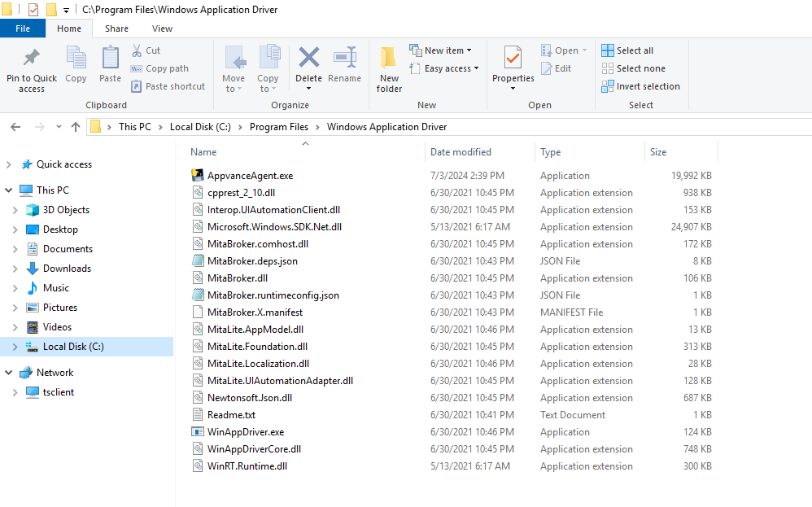Click Program Files in address breadcrumb
This screenshot has height=507, width=812.
click(x=278, y=127)
